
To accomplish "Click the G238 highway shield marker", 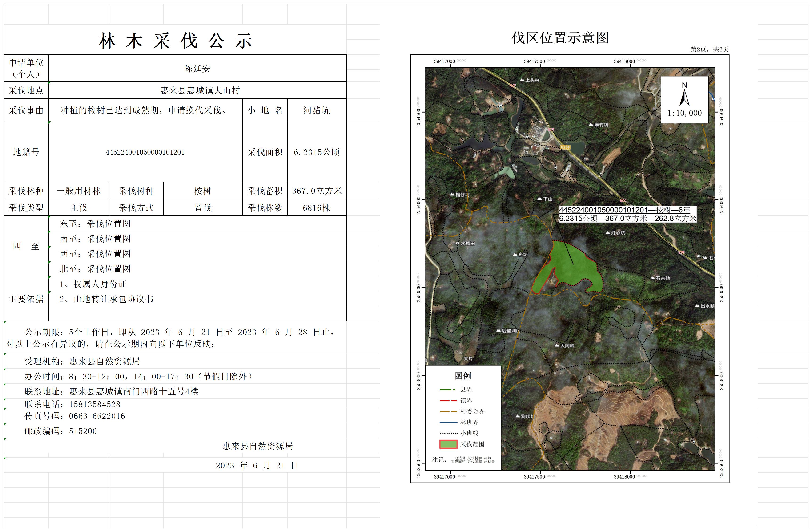I will click(565, 147).
